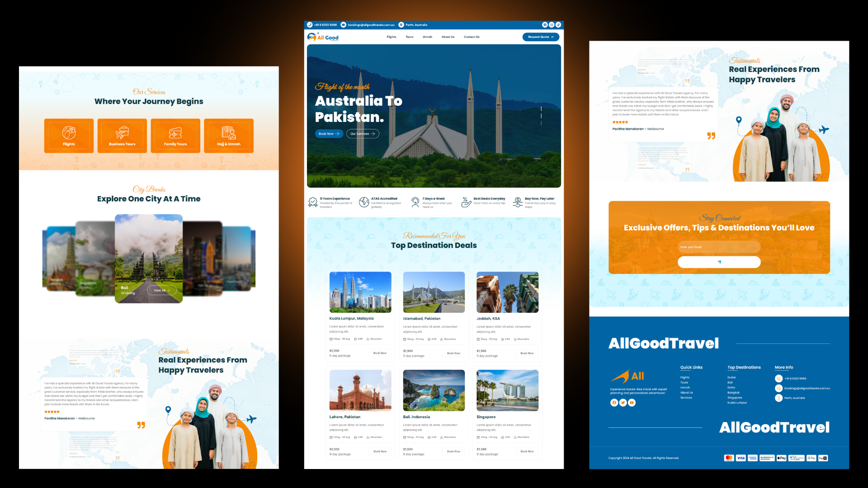Click the Bangkok link in footer Top Destinations
The width and height of the screenshot is (868, 488).
[x=733, y=393]
